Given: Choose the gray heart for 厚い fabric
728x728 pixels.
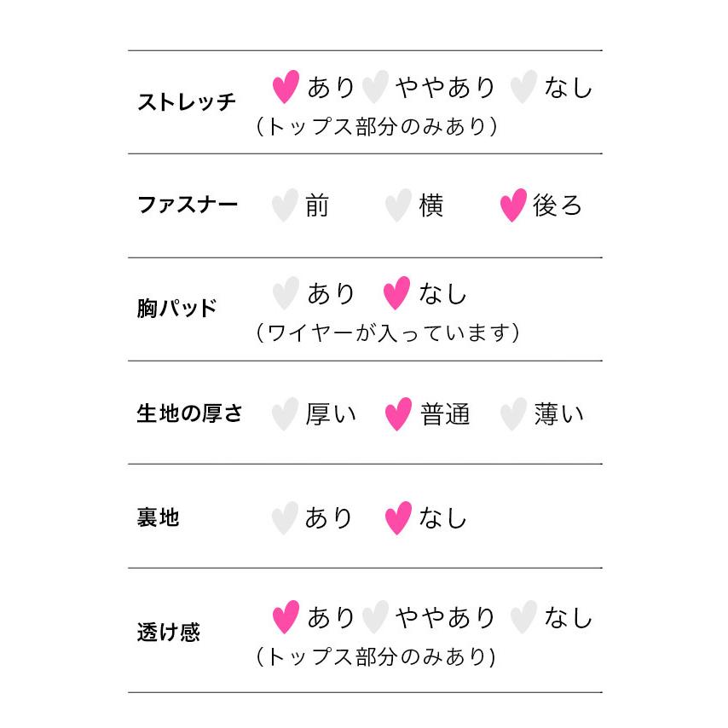Looking at the screenshot, I should pos(285,414).
